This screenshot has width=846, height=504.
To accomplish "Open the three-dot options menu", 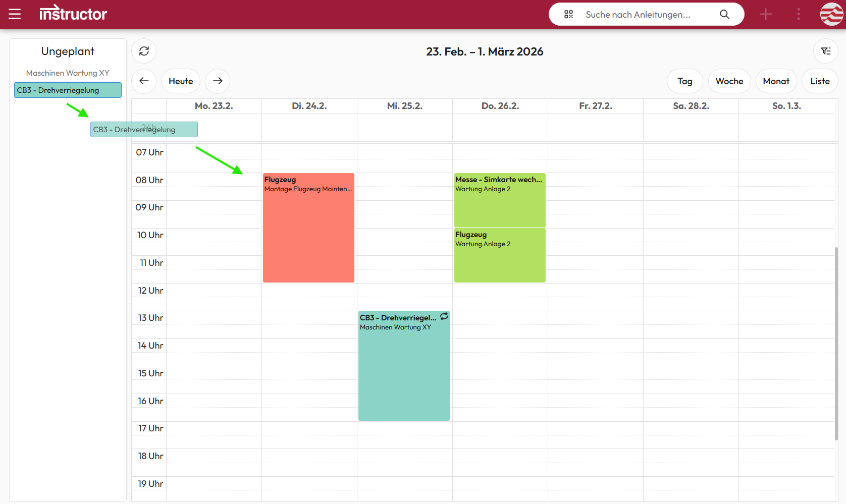I will (798, 14).
